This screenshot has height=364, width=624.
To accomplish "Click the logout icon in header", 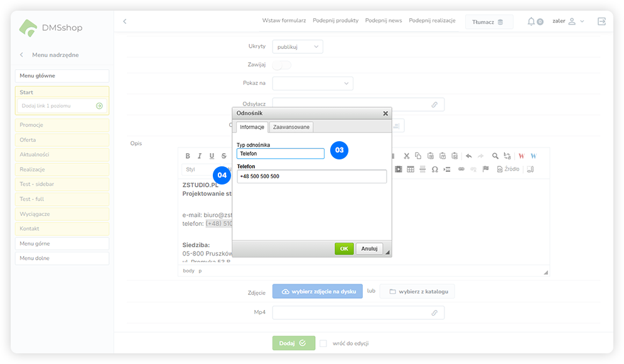I will [x=601, y=21].
